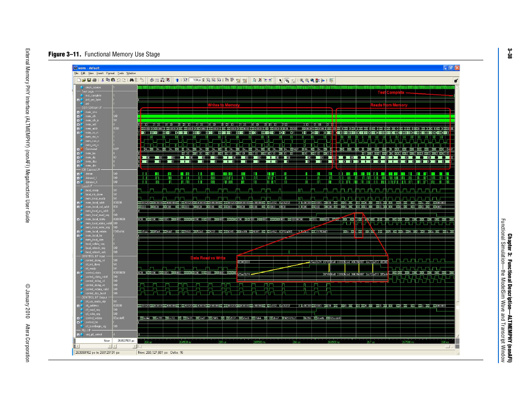Click the 267 us timeline marker
This screenshot has width=532, height=411.
370,342
